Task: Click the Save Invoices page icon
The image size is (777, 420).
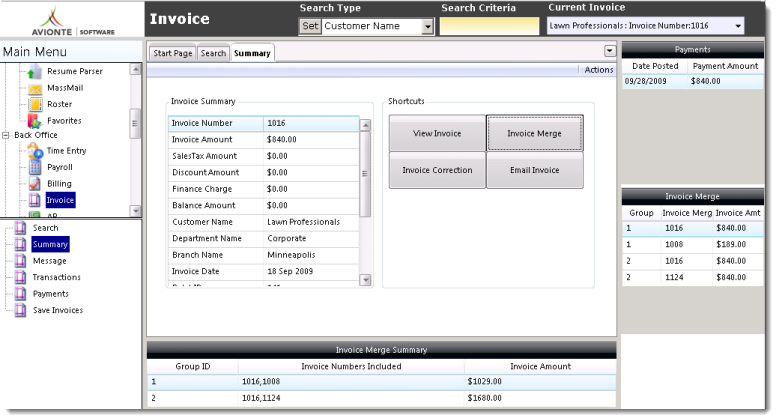Action: (x=17, y=310)
